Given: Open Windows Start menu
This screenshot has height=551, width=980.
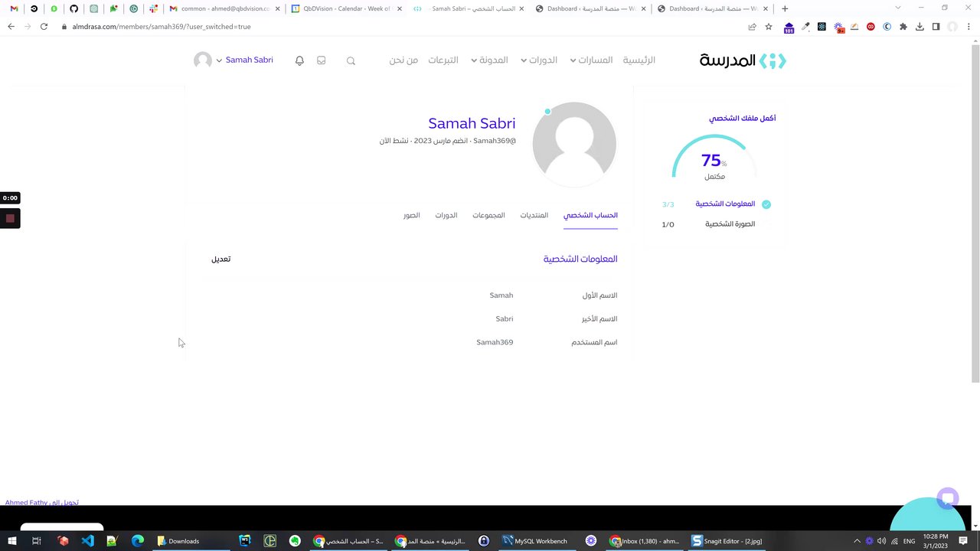Looking at the screenshot, I should (12, 541).
